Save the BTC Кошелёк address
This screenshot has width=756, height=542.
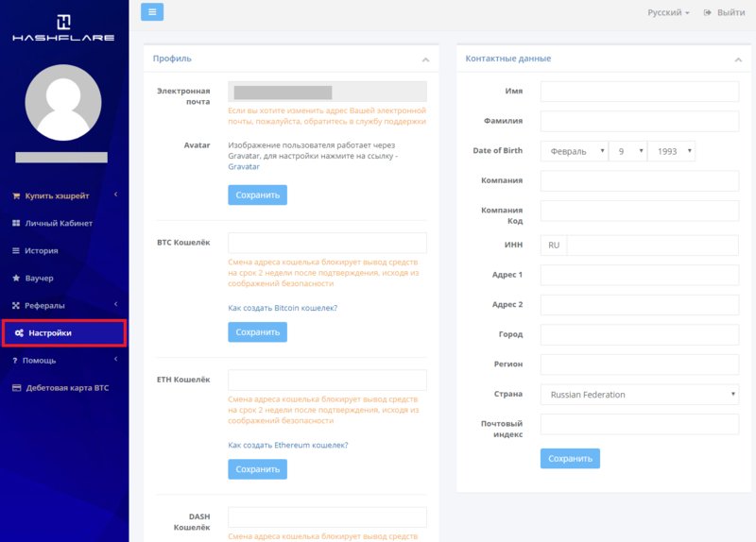coord(257,332)
